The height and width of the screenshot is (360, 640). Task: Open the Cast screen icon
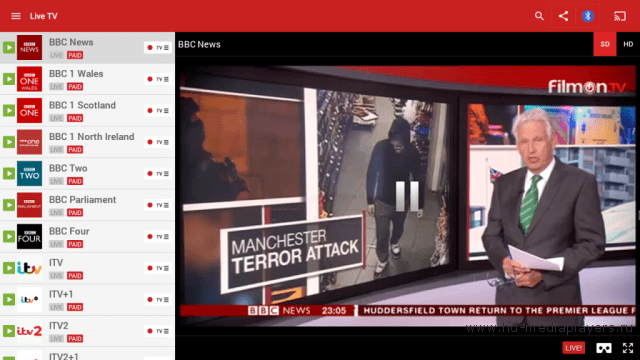tap(620, 16)
